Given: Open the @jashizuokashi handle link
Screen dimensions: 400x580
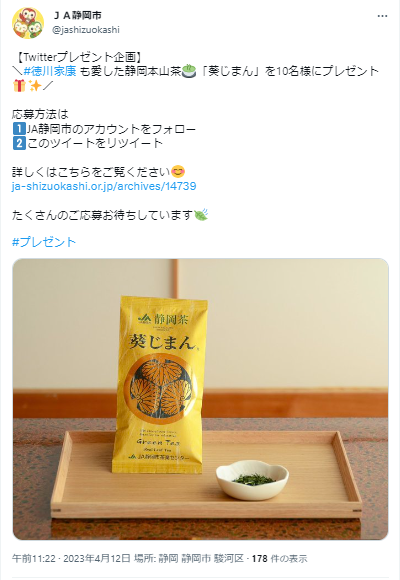Looking at the screenshot, I should tap(86, 30).
